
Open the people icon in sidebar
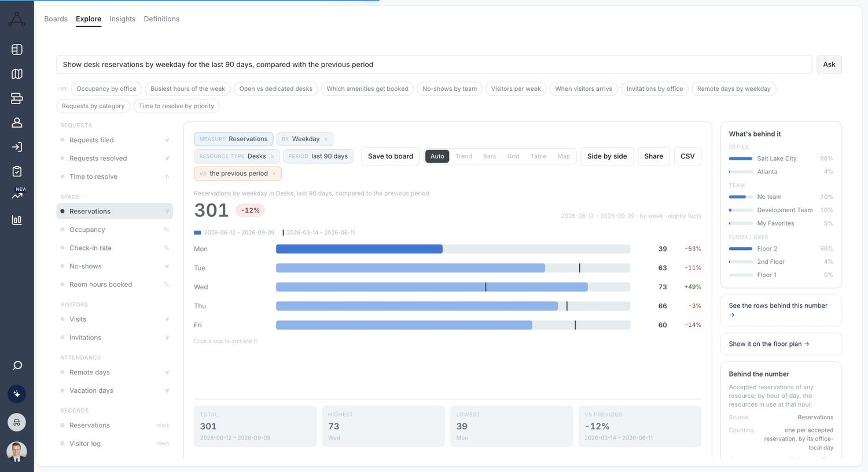coord(17,123)
